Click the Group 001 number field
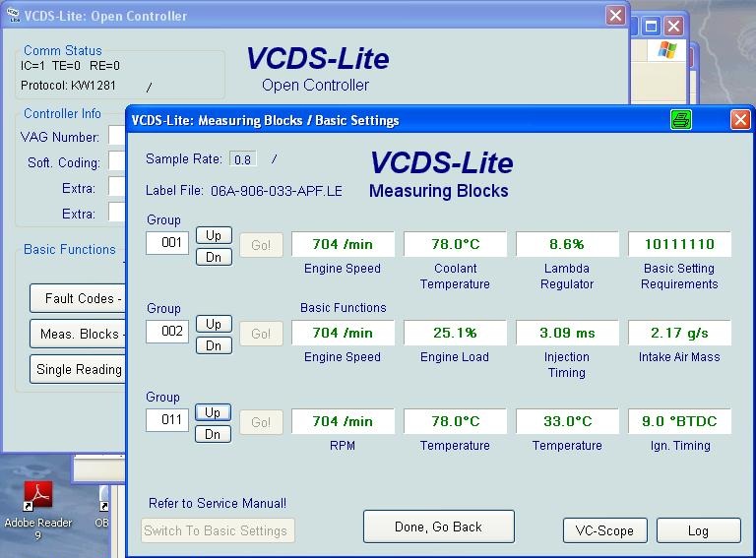756x558 pixels. 167,243
